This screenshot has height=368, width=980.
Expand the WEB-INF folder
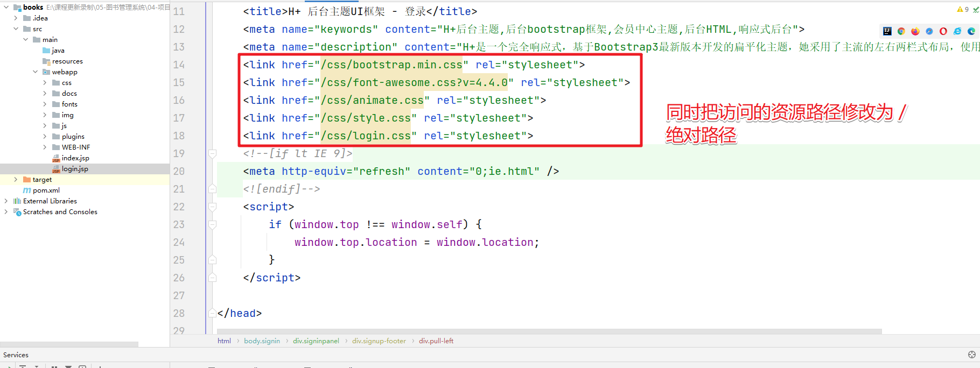pos(45,147)
